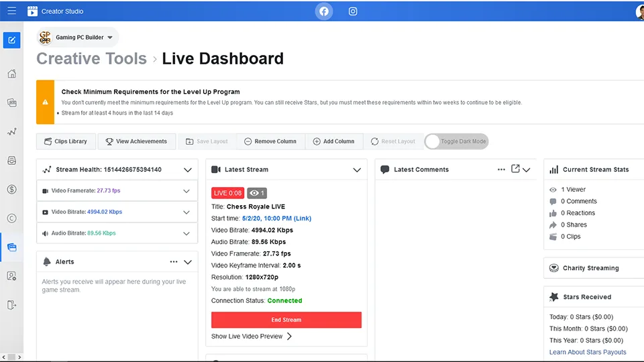Expand the Video Framerate row

tap(186, 191)
